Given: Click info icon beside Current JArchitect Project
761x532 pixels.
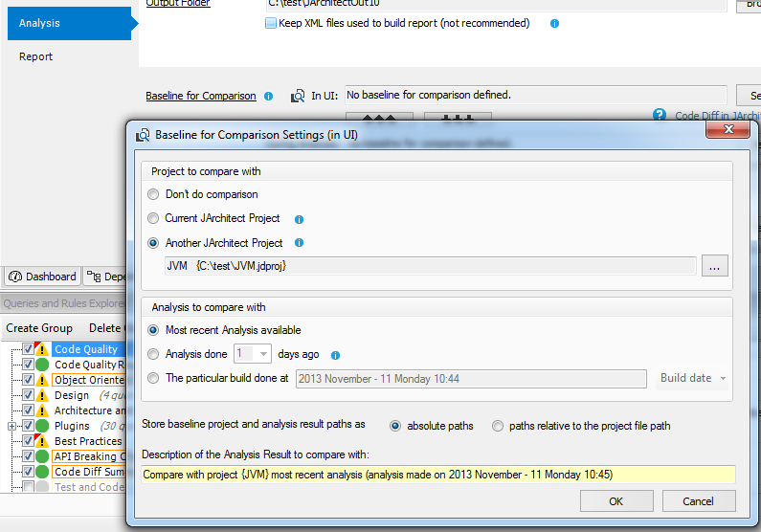Looking at the screenshot, I should (299, 219).
